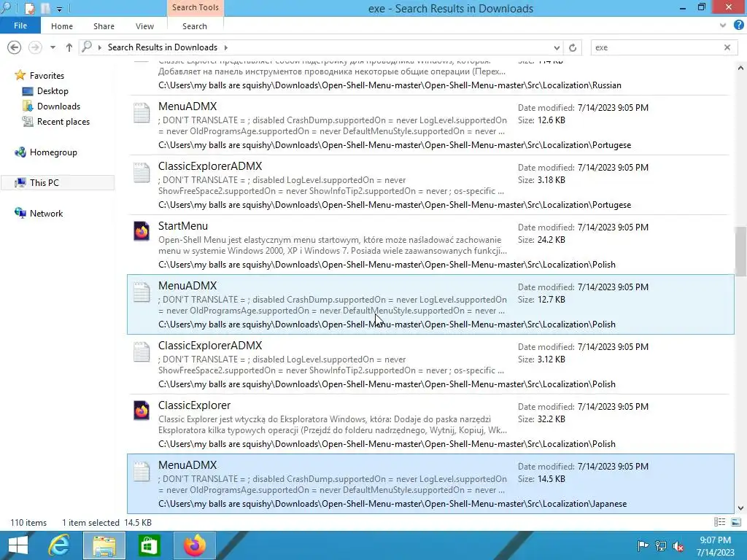The height and width of the screenshot is (560, 747).
Task: Click the Back navigation arrow
Action: coord(15,47)
